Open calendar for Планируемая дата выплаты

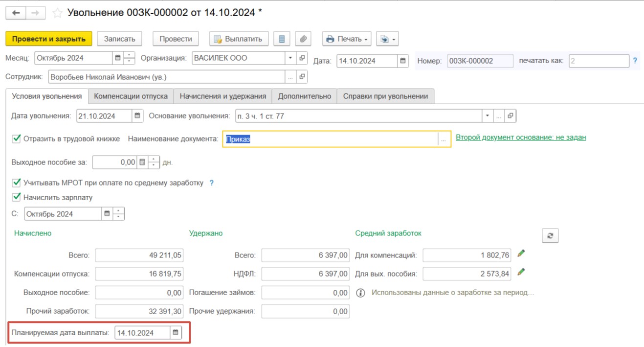(176, 333)
